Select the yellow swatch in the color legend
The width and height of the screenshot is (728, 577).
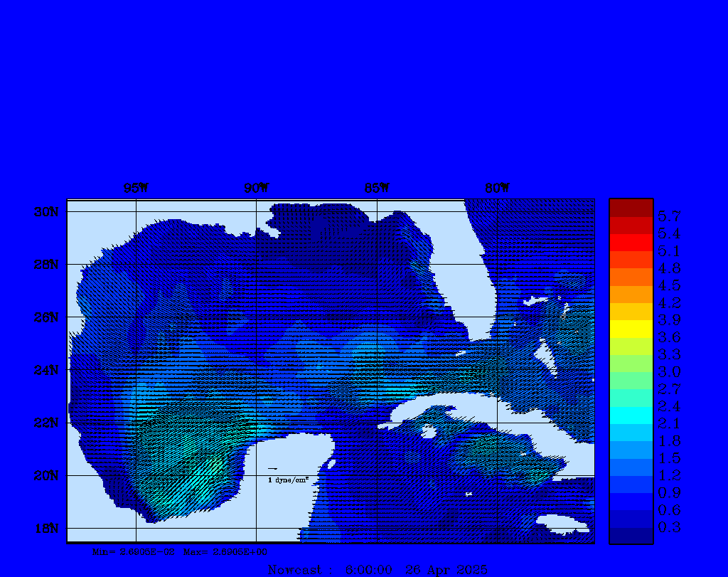point(631,329)
